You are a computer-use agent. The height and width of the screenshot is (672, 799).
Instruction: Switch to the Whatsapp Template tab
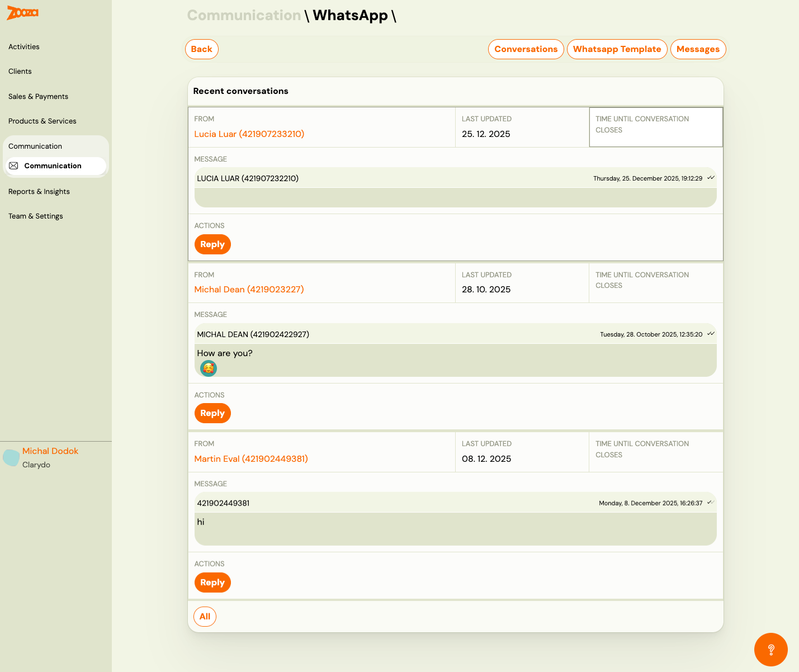617,49
